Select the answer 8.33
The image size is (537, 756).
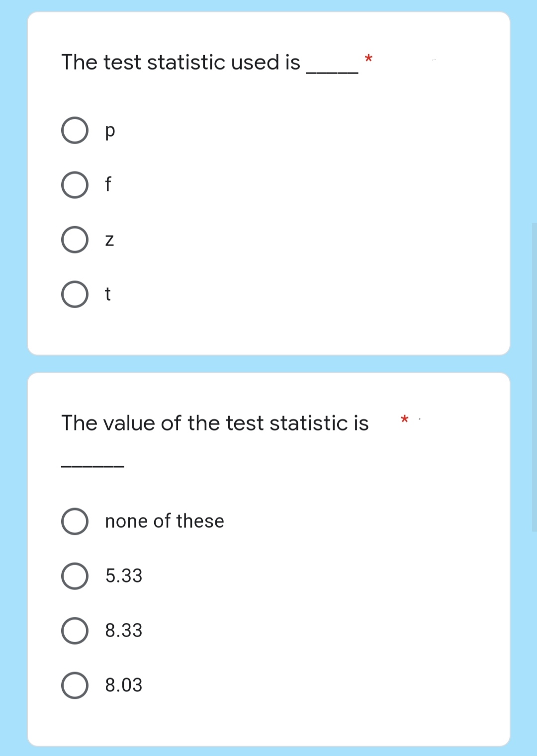(x=75, y=631)
